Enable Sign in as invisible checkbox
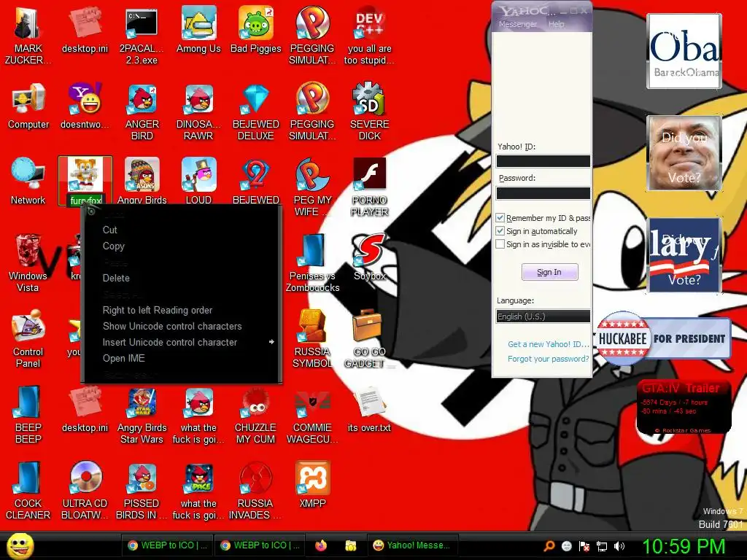 click(x=500, y=244)
